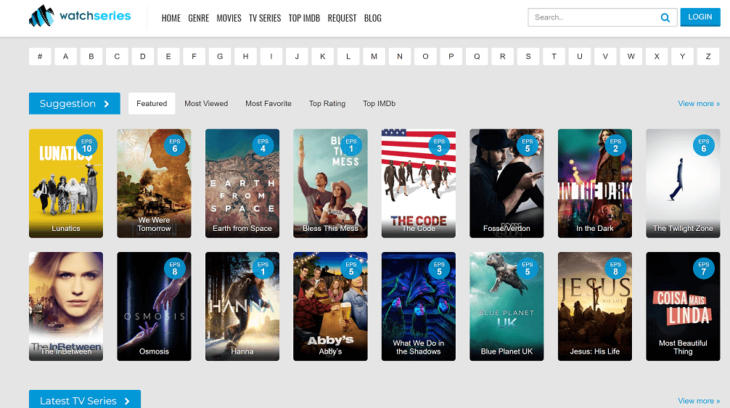Open the Blue Planet UK thumbnail

click(506, 305)
